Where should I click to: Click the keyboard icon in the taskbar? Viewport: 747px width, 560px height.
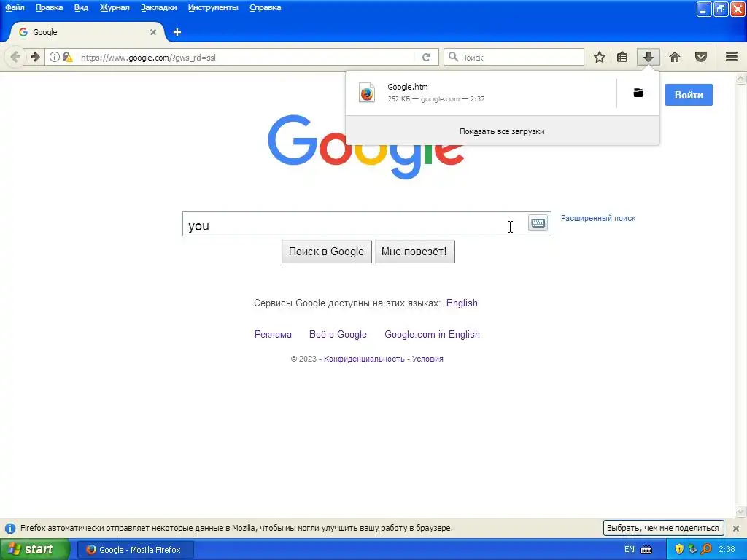coord(646,550)
